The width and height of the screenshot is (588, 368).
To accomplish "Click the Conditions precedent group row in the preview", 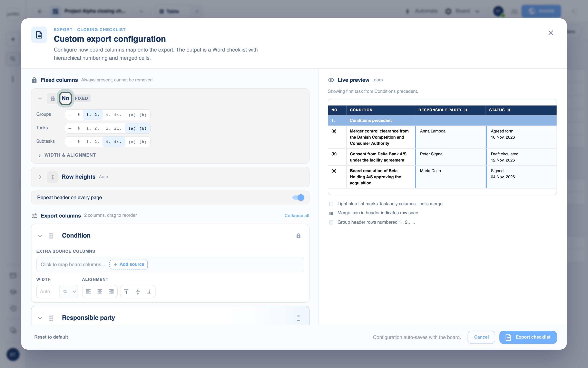I will [442, 120].
